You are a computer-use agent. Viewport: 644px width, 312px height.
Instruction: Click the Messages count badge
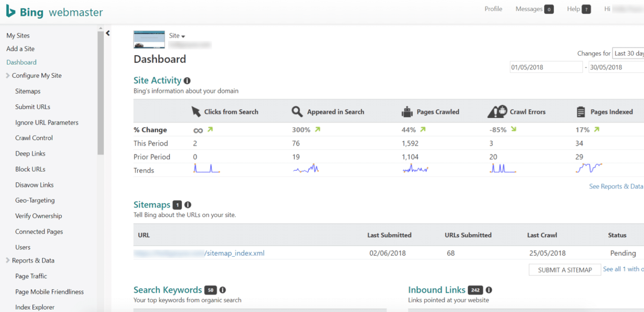pos(549,9)
